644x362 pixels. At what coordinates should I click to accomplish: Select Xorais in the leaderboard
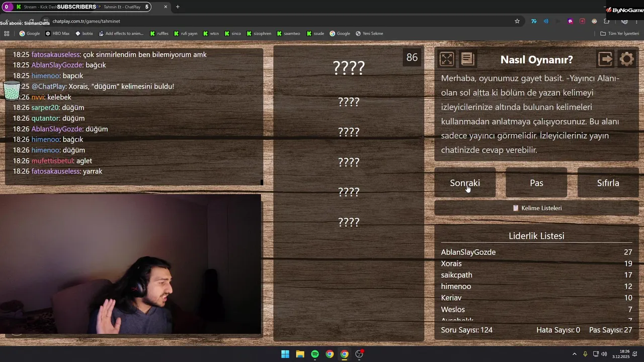536,263
